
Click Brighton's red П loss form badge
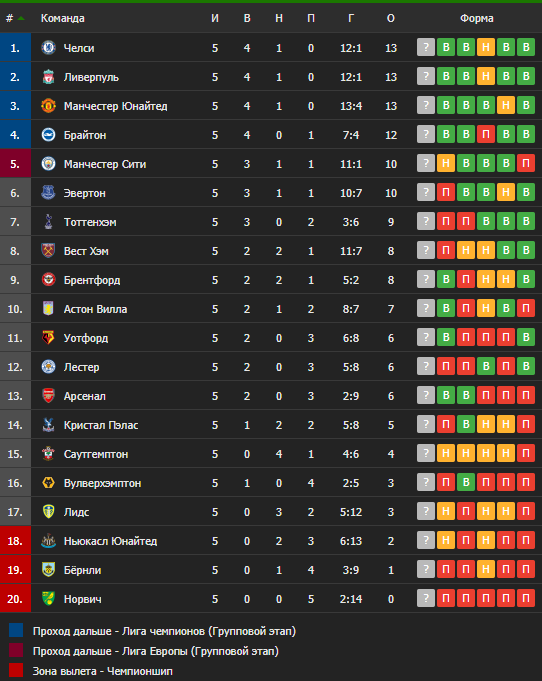(486, 134)
